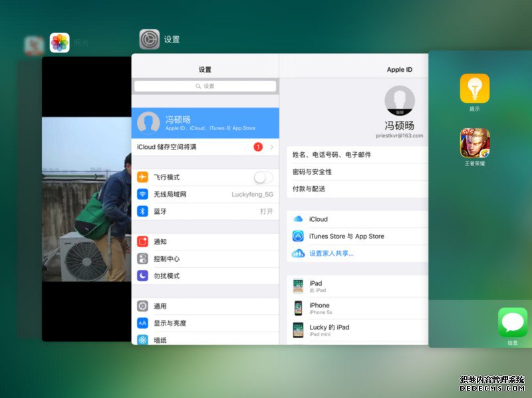Expand iCloud 储存空间将满 chevron
Screen dimensions: 532x398
(272, 147)
